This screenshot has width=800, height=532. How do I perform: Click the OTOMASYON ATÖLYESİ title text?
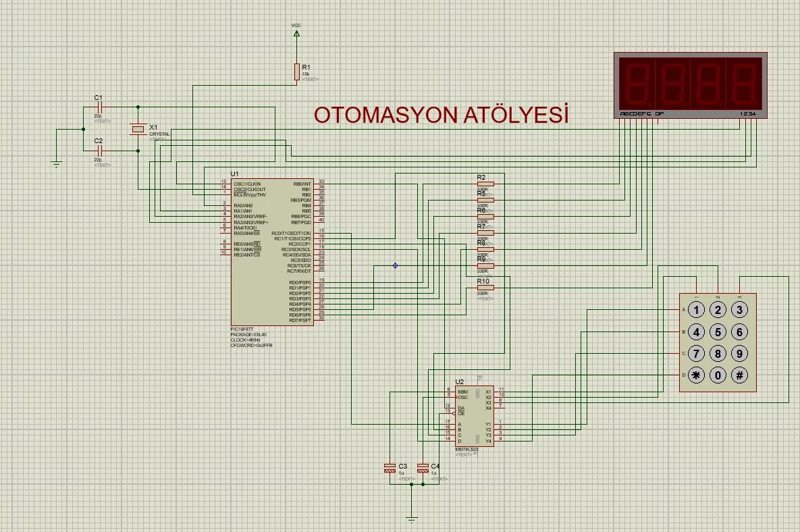[441, 115]
